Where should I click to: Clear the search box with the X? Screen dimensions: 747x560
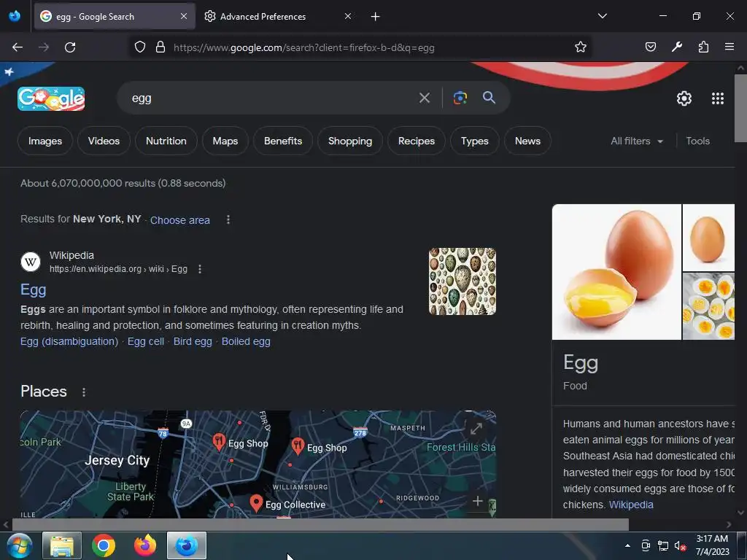[x=424, y=98]
